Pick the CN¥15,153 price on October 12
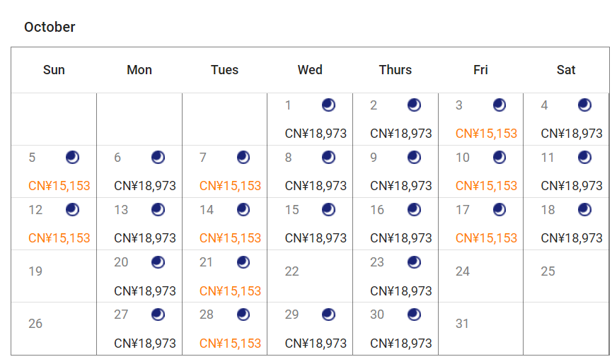The height and width of the screenshot is (364, 612). [x=59, y=238]
